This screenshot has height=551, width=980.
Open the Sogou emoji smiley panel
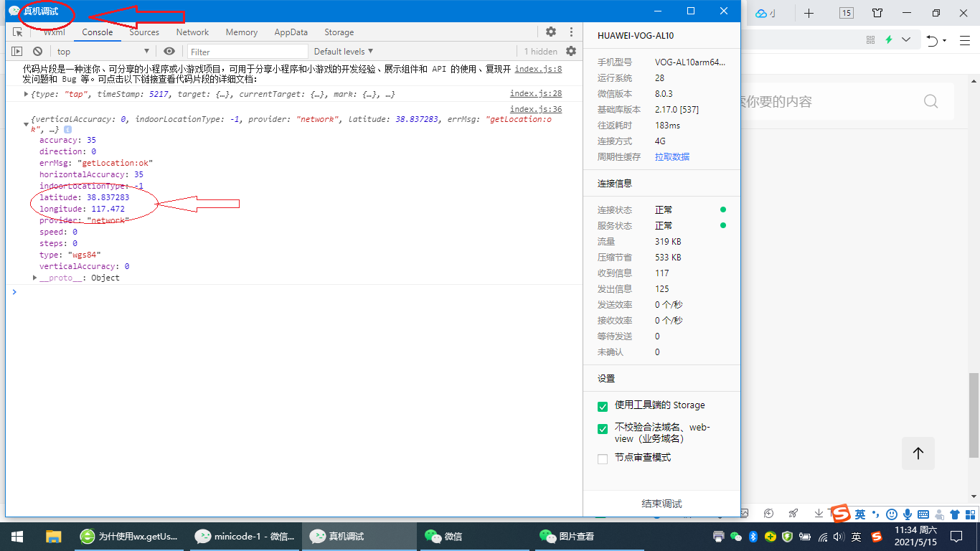[x=892, y=514]
